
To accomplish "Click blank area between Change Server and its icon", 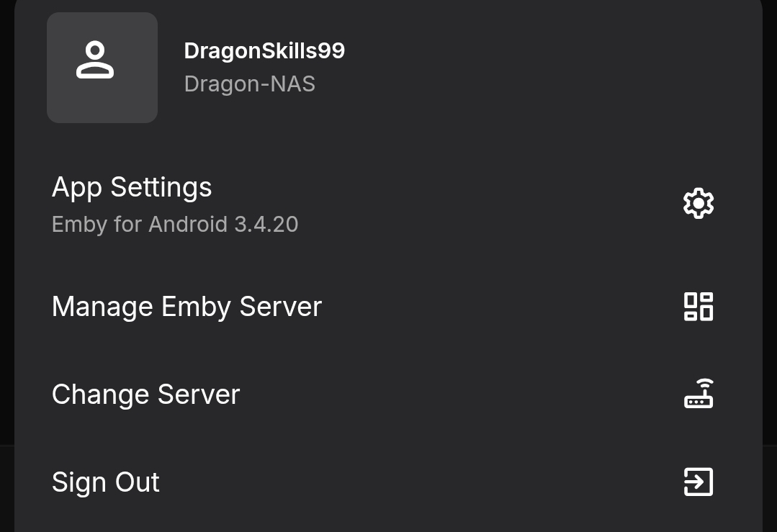I will click(x=461, y=395).
